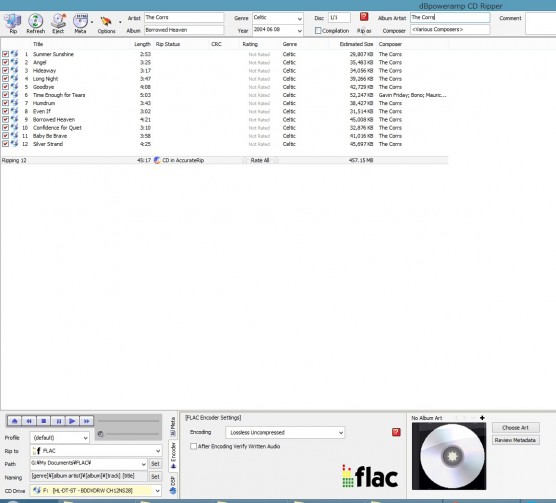This screenshot has height=503, width=556.
Task: Sort tracks by the Title column header
Action: [x=38, y=44]
